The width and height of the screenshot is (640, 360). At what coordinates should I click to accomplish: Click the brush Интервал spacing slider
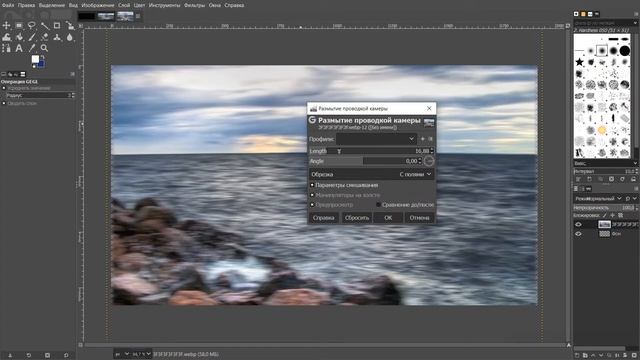604,171
